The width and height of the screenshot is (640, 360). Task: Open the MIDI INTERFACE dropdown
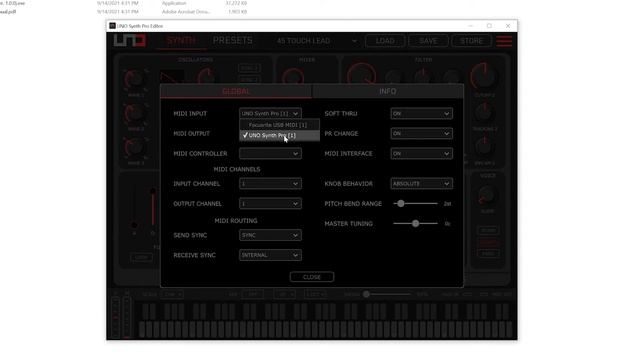[421, 153]
